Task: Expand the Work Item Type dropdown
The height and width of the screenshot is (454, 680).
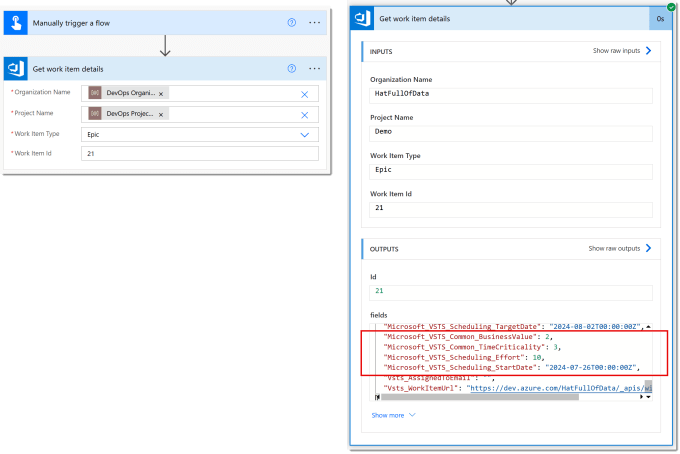Action: pos(305,135)
